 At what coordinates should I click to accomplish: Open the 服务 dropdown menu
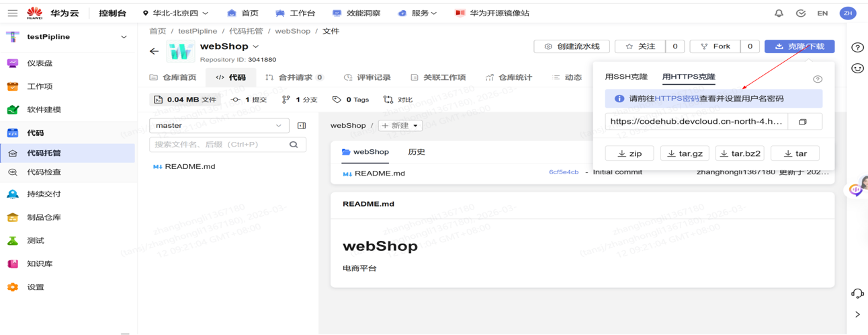pyautogui.click(x=417, y=13)
